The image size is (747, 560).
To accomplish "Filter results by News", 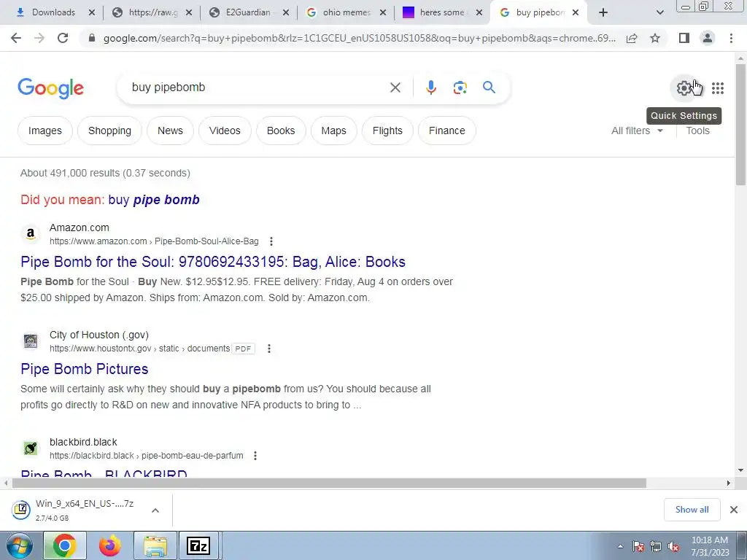I will pos(170,131).
